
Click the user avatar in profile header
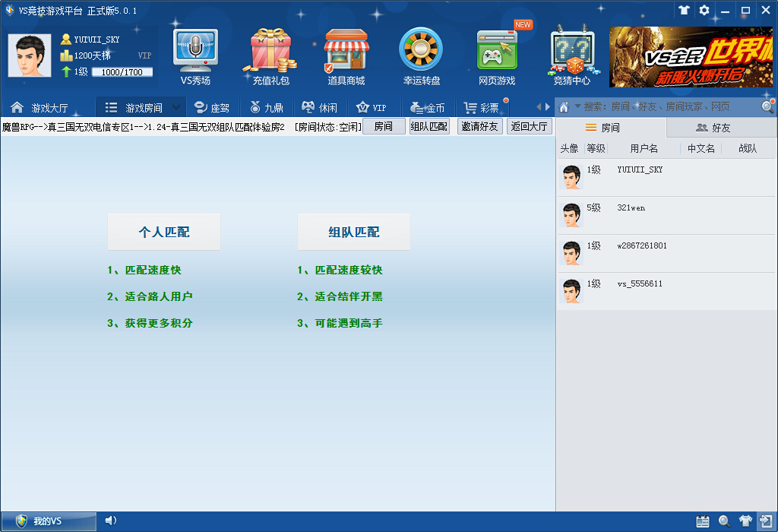[x=30, y=55]
